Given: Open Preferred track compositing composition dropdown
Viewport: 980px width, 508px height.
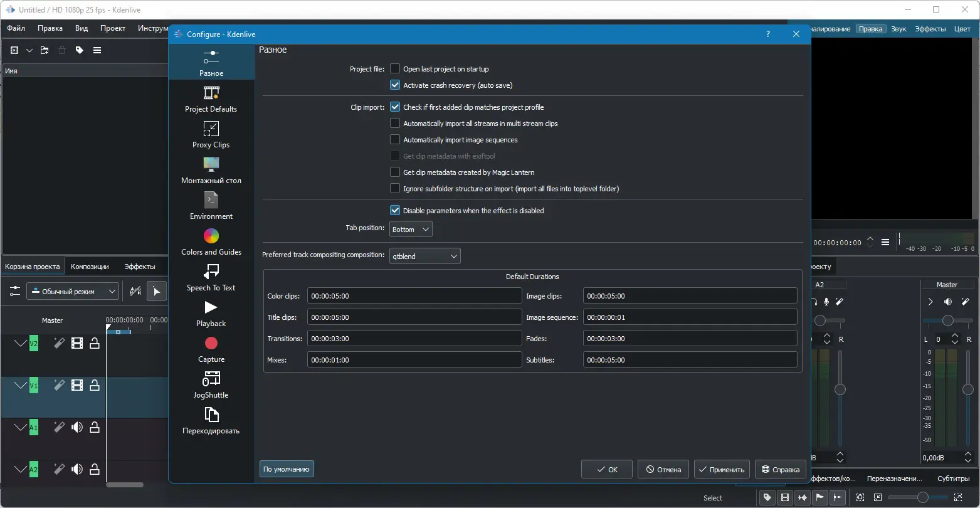Looking at the screenshot, I should [425, 256].
